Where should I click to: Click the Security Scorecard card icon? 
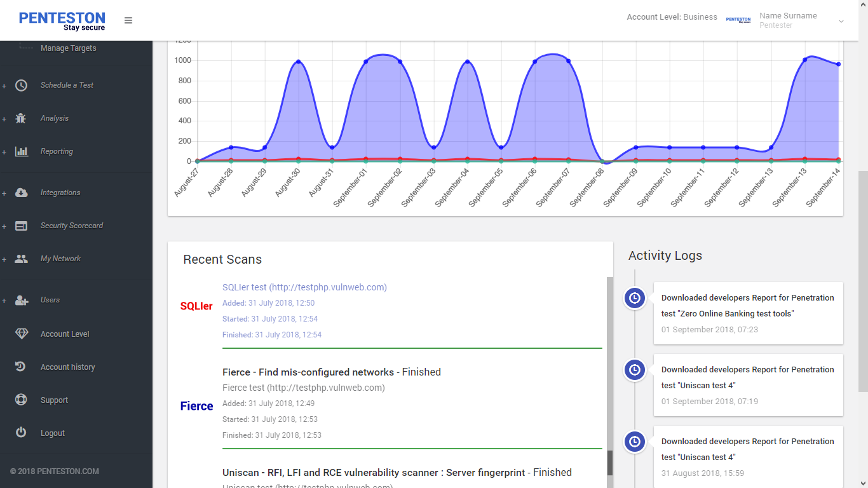(x=22, y=226)
